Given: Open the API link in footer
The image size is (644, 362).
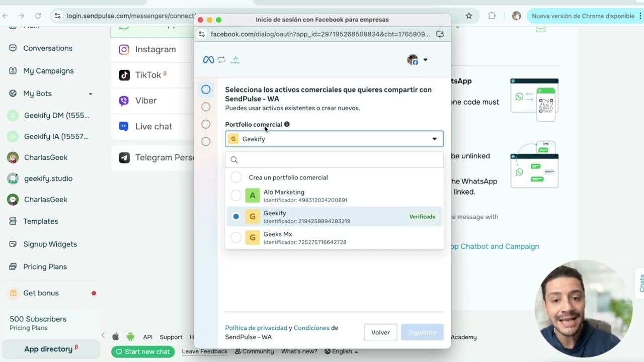Looking at the screenshot, I should click(147, 337).
